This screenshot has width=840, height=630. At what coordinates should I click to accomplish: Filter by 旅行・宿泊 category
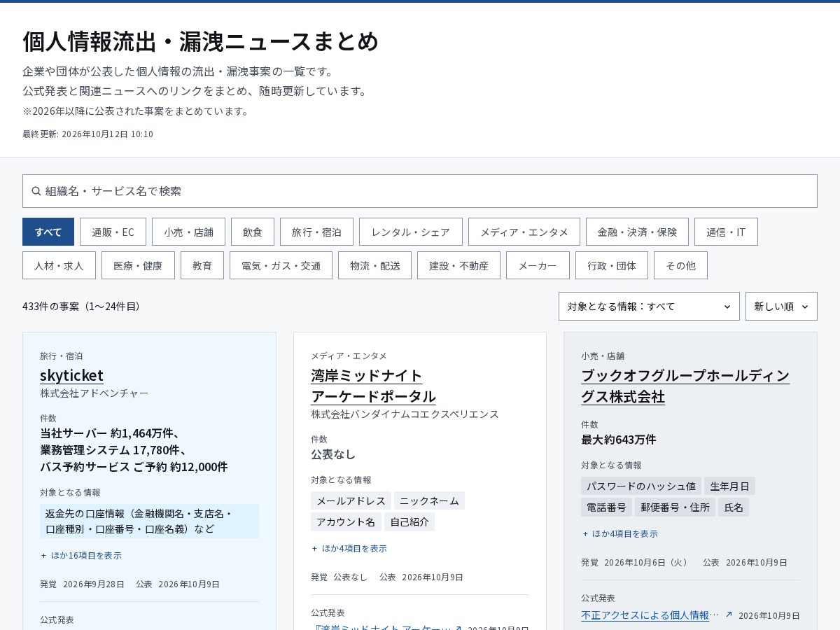click(x=316, y=232)
